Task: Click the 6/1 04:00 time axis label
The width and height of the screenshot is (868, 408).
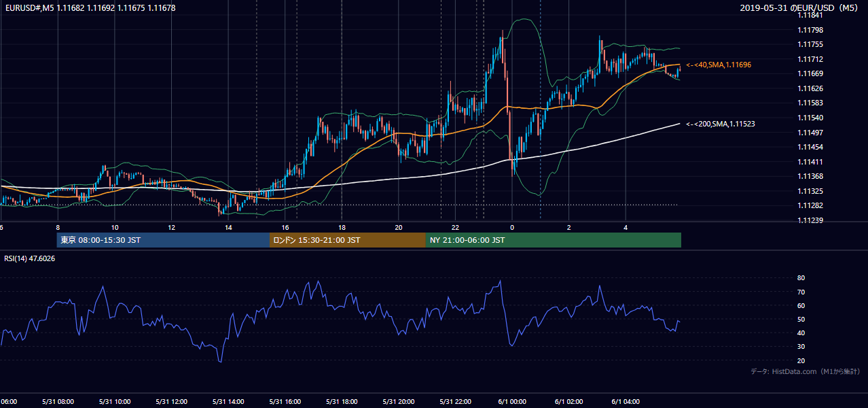Action: [x=626, y=402]
